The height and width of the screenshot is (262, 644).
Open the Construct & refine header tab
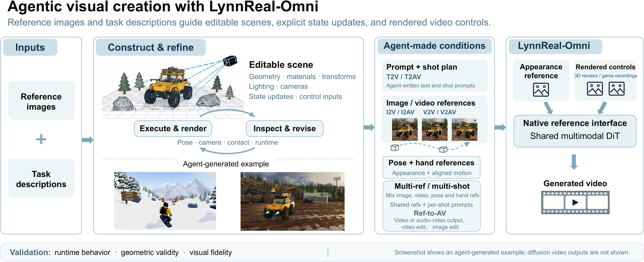(x=151, y=47)
